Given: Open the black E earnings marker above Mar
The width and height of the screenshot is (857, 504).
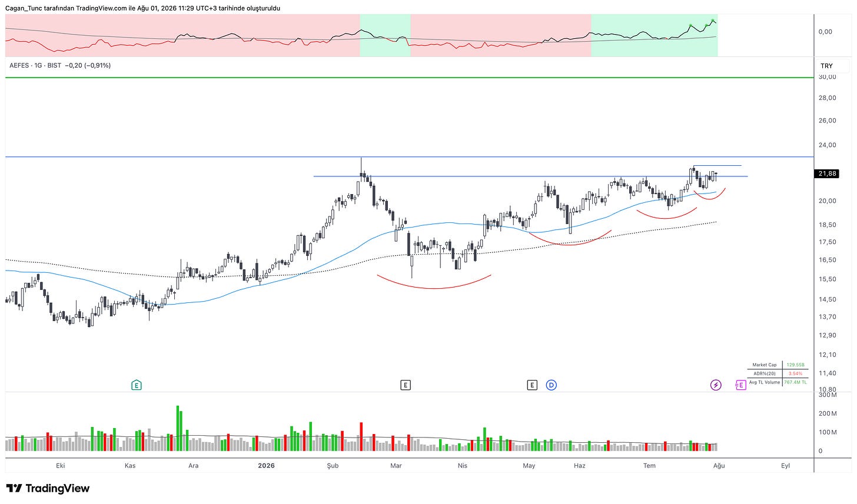Looking at the screenshot, I should [x=405, y=385].
